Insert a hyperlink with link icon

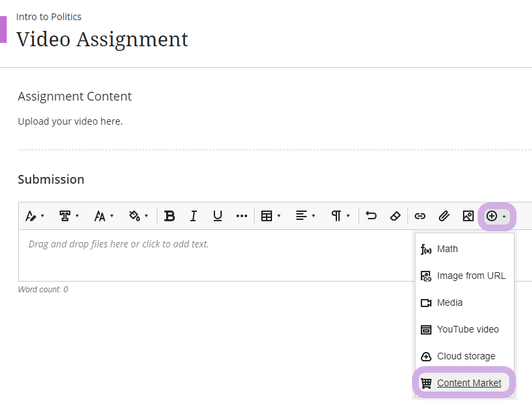(x=420, y=216)
